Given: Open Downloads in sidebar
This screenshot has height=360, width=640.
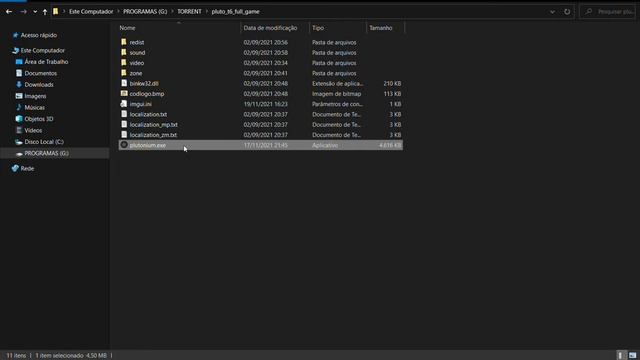Looking at the screenshot, I should 39,85.
